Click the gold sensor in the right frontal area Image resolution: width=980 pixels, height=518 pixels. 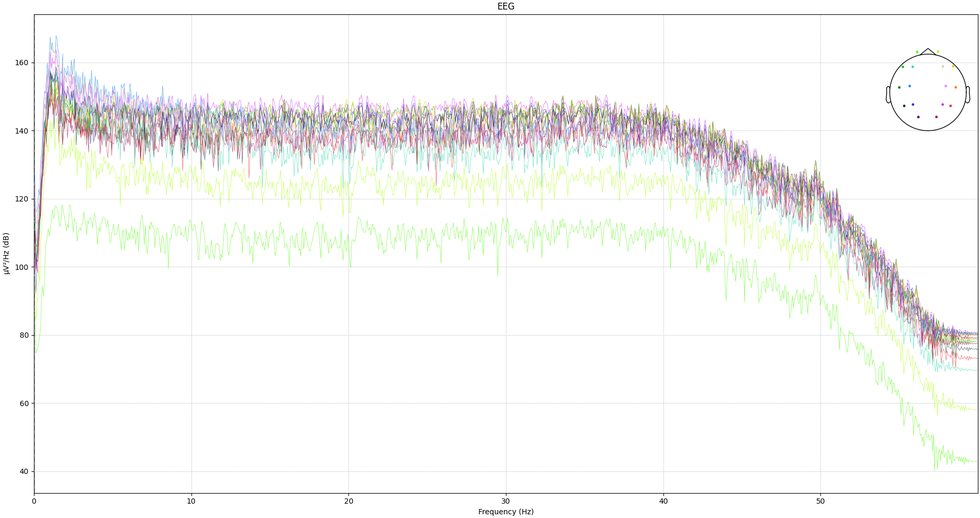click(953, 66)
